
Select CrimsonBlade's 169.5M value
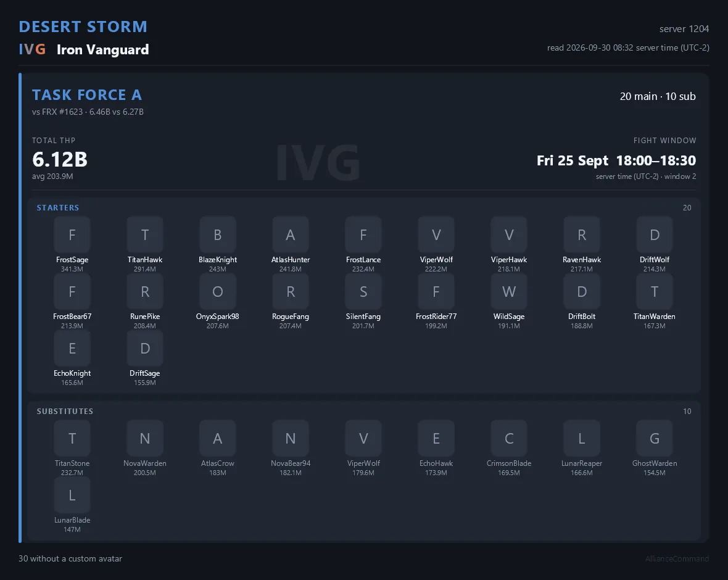click(509, 472)
